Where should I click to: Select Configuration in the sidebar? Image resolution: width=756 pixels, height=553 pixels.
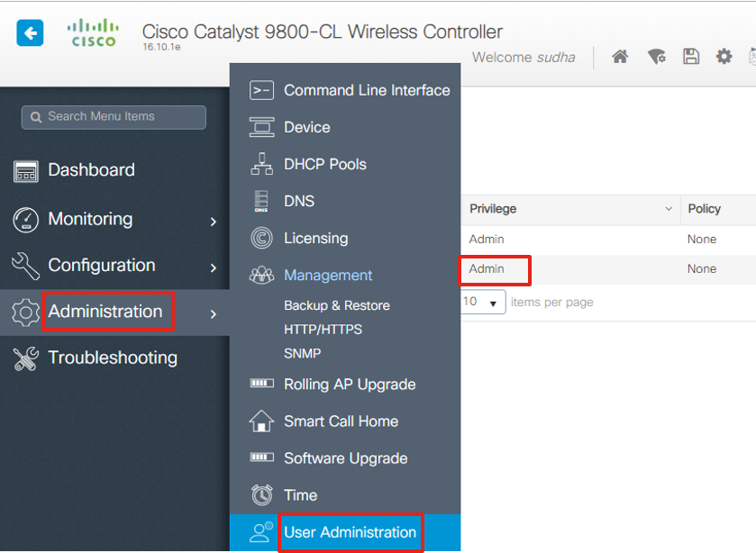click(x=102, y=266)
